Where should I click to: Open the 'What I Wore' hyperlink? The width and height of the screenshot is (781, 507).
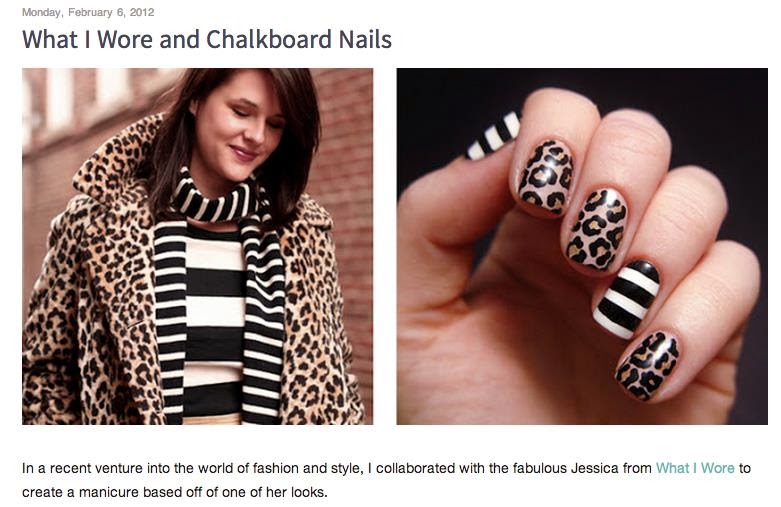coord(695,468)
